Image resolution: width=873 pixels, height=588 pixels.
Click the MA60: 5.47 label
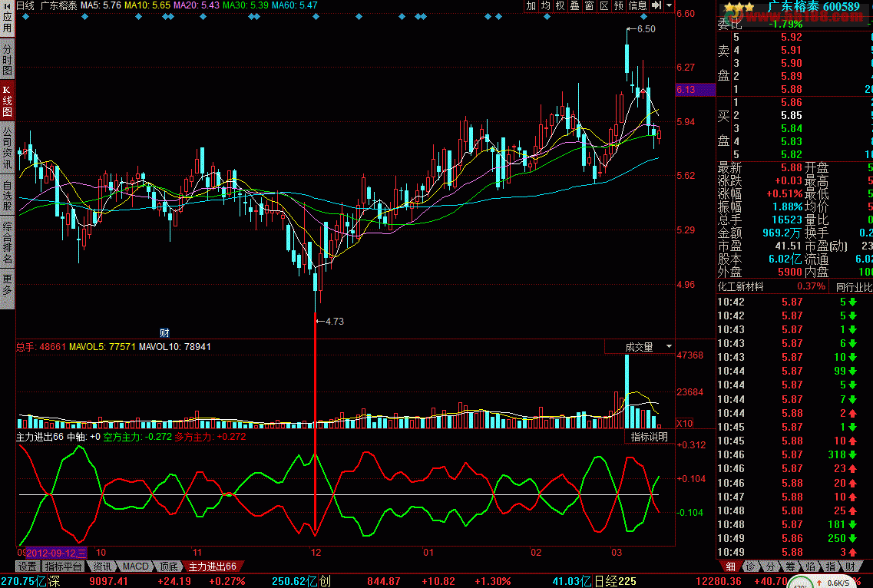(x=295, y=5)
